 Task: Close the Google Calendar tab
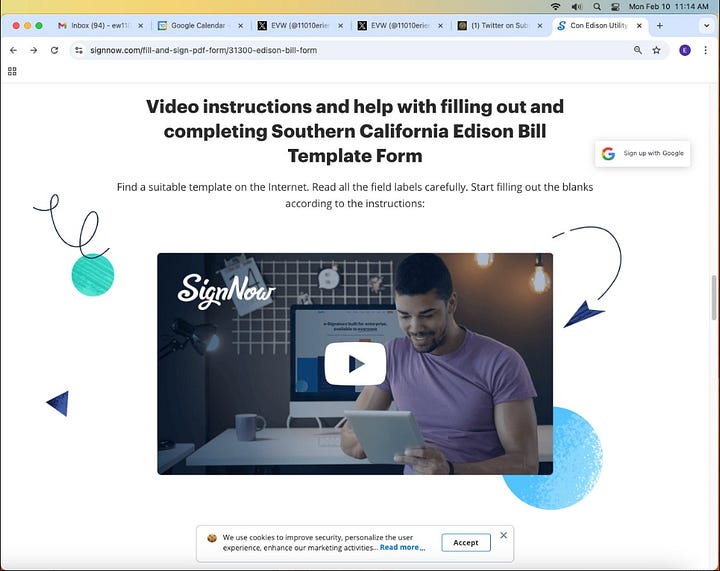click(x=241, y=26)
